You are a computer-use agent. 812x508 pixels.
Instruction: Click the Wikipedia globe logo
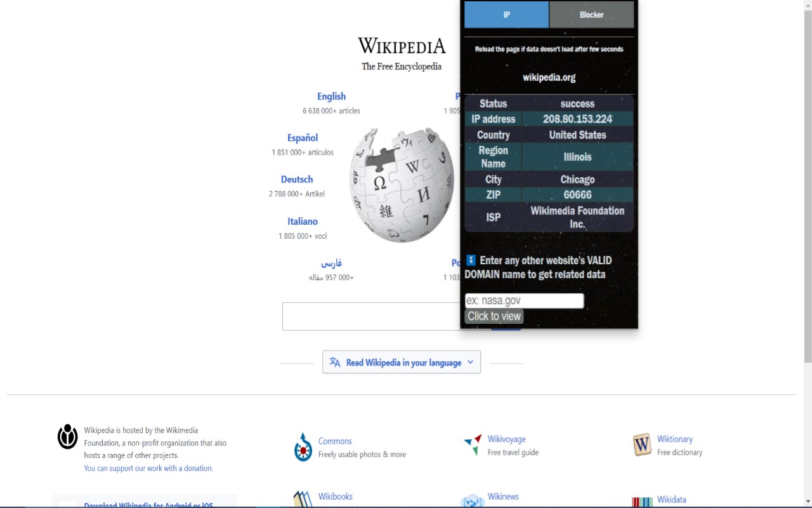point(402,185)
